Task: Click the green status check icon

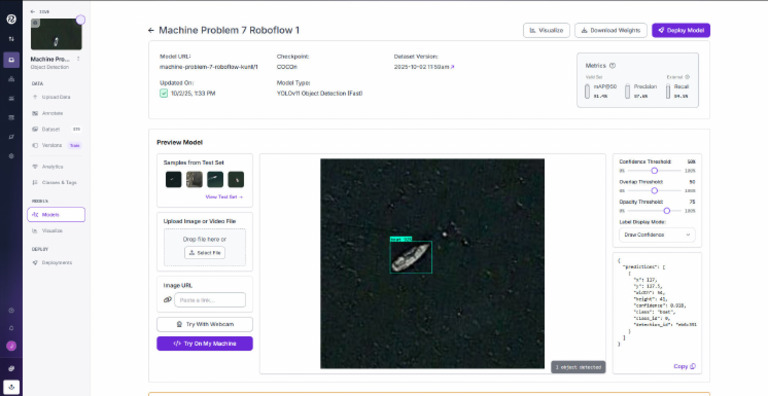Action: [x=164, y=93]
